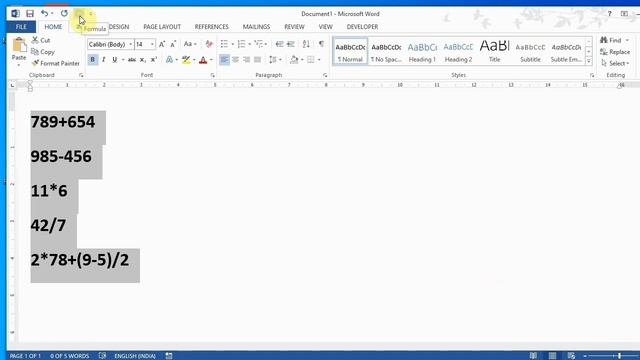
Task: Switch to the VIEW tab
Action: (x=325, y=27)
